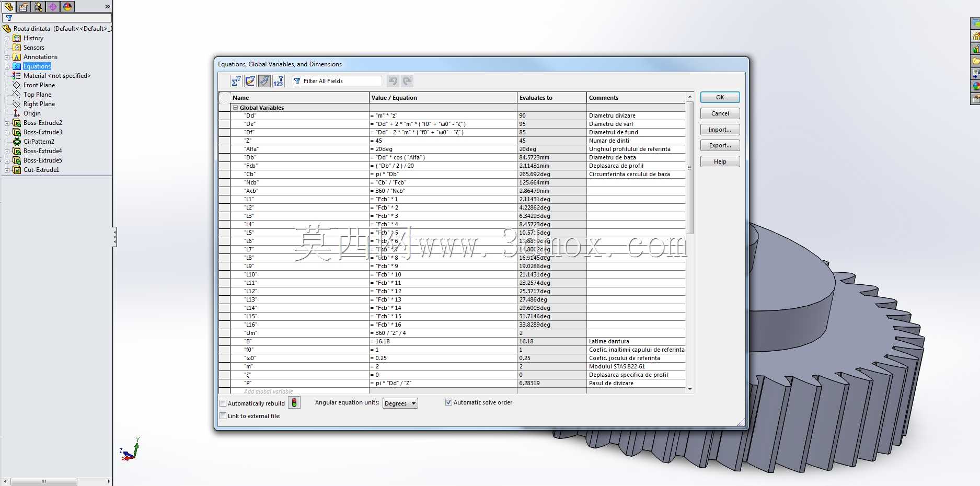The height and width of the screenshot is (486, 980).
Task: Click the Filter All Fields input
Action: (x=337, y=81)
